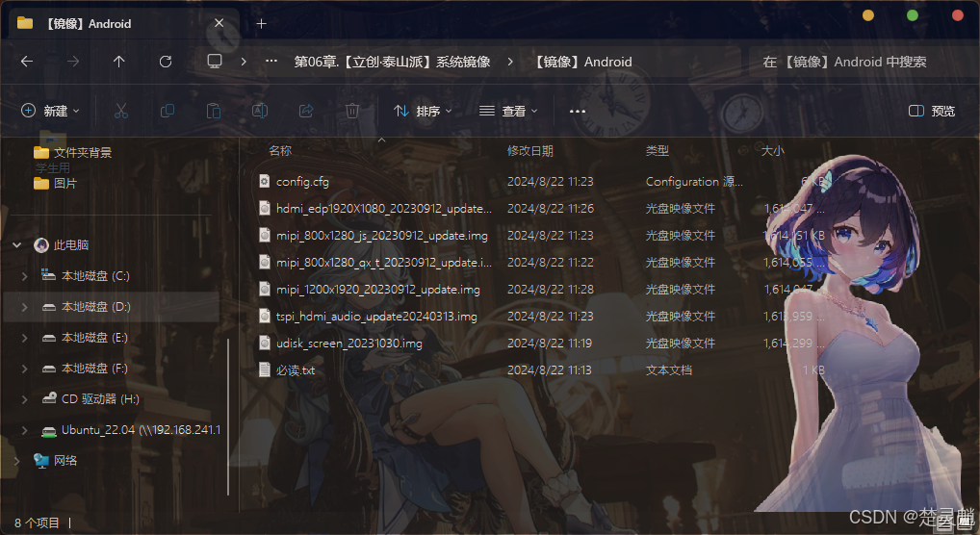Click the navigation pane scrollbar
This screenshot has width=980, height=535.
click(228, 418)
